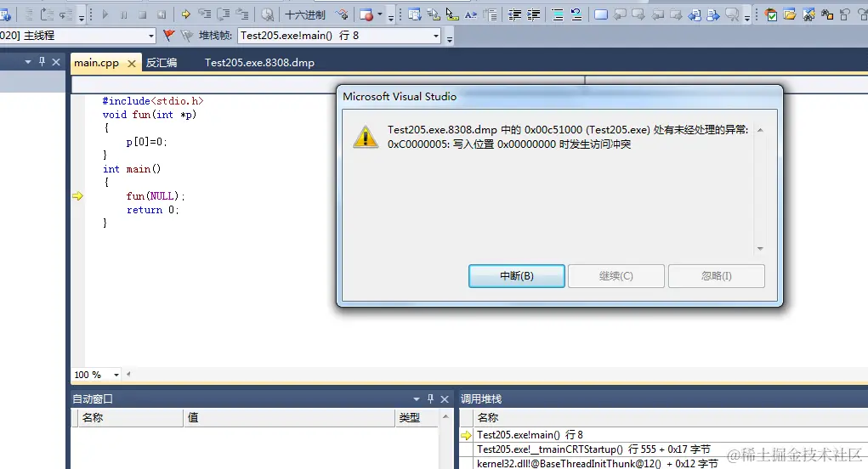This screenshot has height=469, width=868.
Task: Open the 100 % zoom level dropdown
Action: [x=116, y=375]
